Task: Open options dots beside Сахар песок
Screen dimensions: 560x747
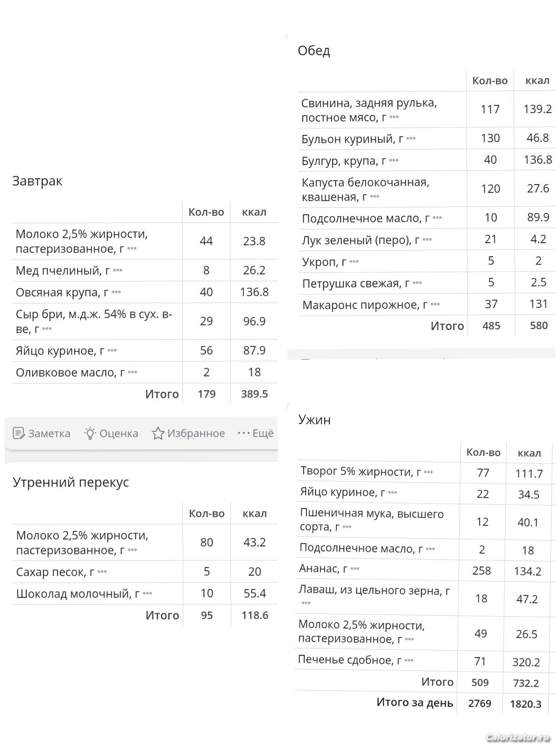Action: (102, 572)
